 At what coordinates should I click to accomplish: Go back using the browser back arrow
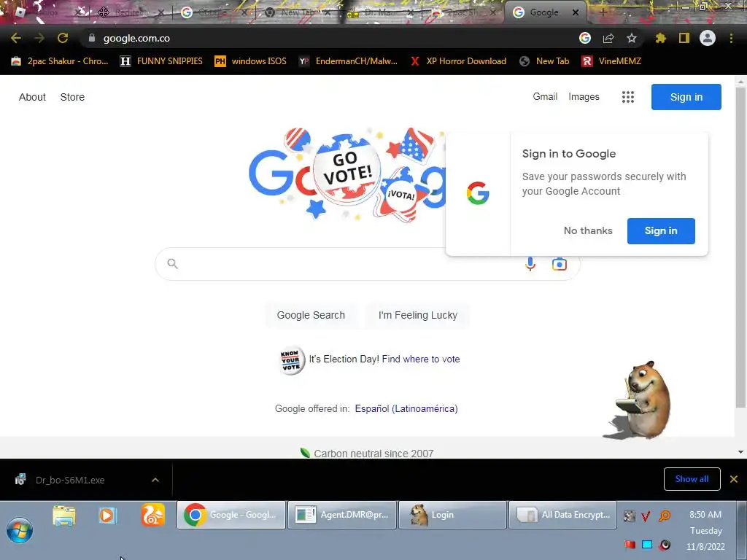16,38
